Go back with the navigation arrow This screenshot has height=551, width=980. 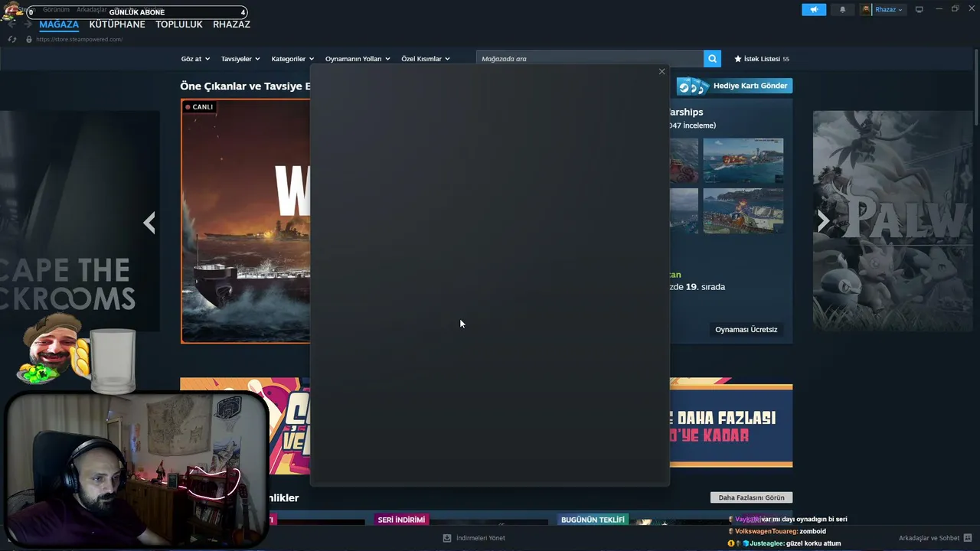pos(11,24)
